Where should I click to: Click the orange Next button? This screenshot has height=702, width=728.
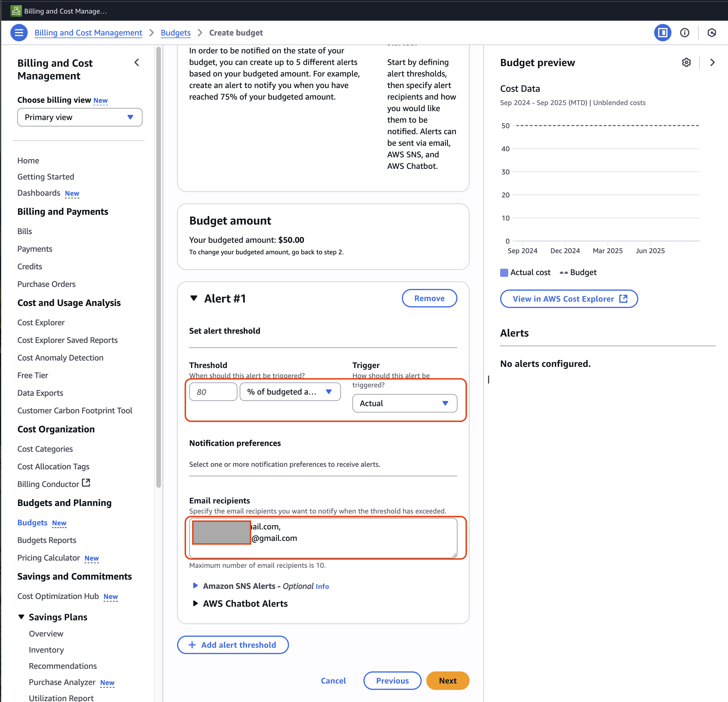[447, 680]
